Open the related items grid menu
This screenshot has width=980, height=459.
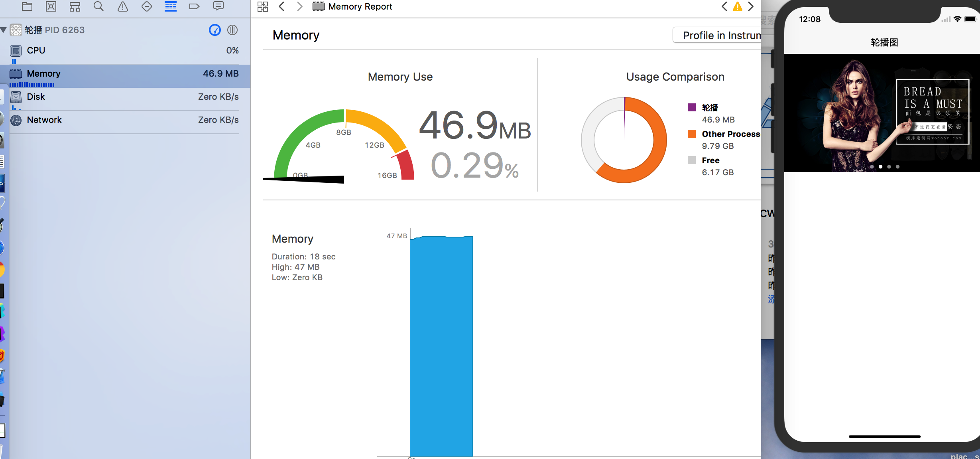tap(263, 6)
